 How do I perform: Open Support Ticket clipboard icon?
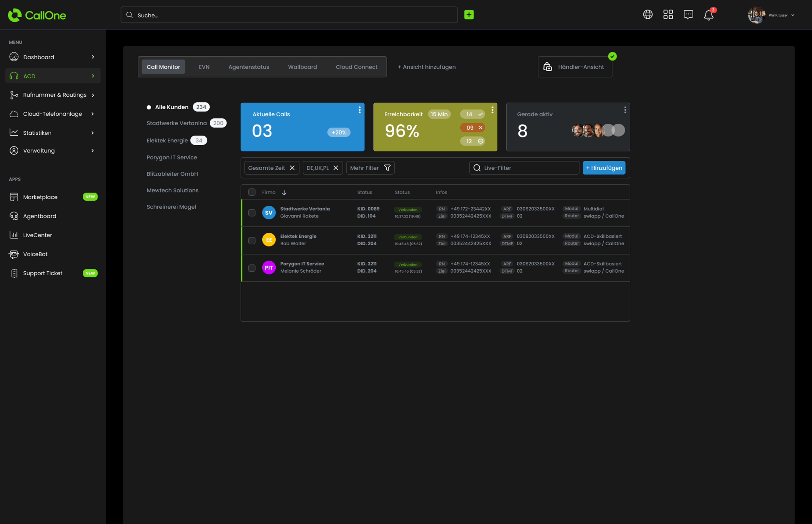[x=14, y=273]
